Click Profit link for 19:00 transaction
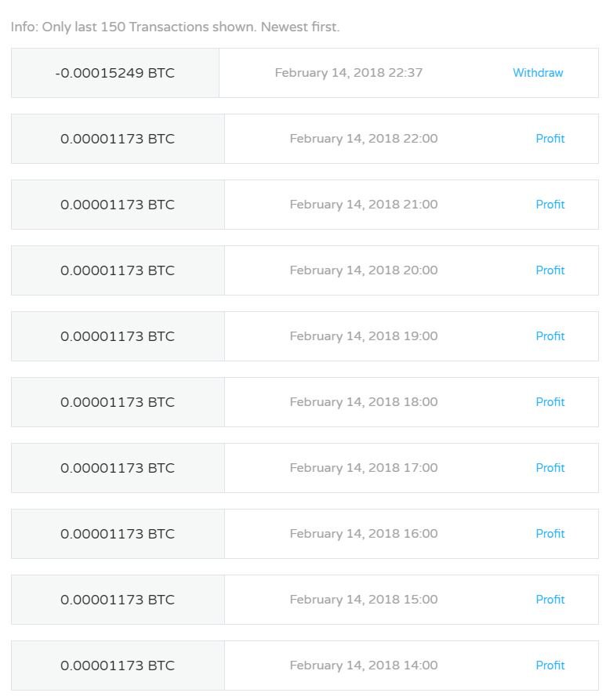The height and width of the screenshot is (700, 606). tap(550, 336)
